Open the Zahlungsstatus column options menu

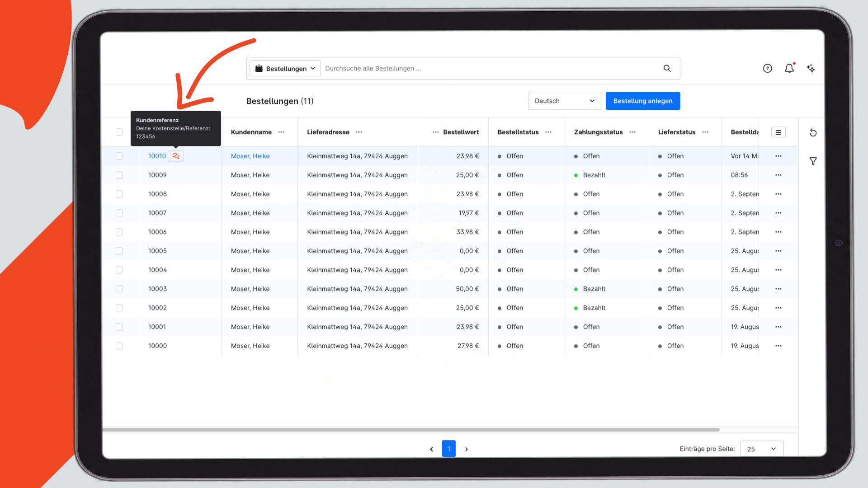[x=632, y=132]
